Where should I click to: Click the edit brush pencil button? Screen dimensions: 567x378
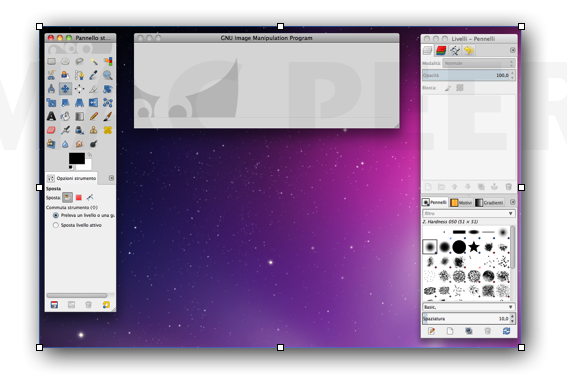(x=431, y=331)
